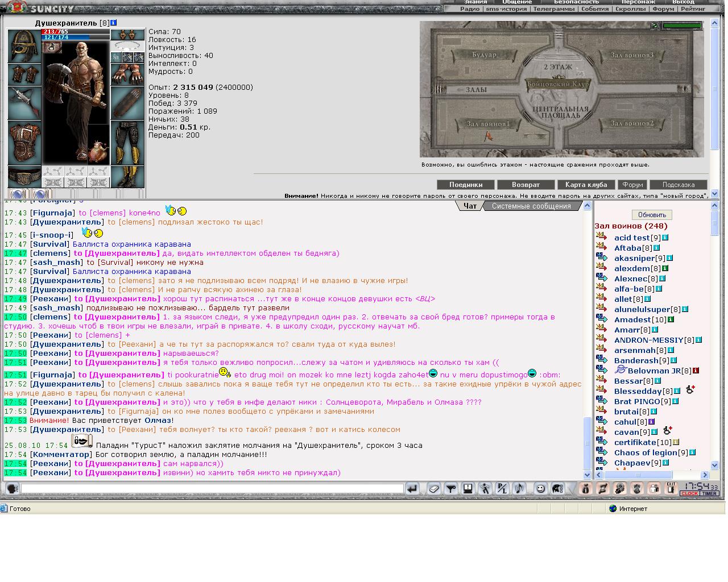
Task: Click the CLOCK label under timer
Action: click(x=689, y=493)
